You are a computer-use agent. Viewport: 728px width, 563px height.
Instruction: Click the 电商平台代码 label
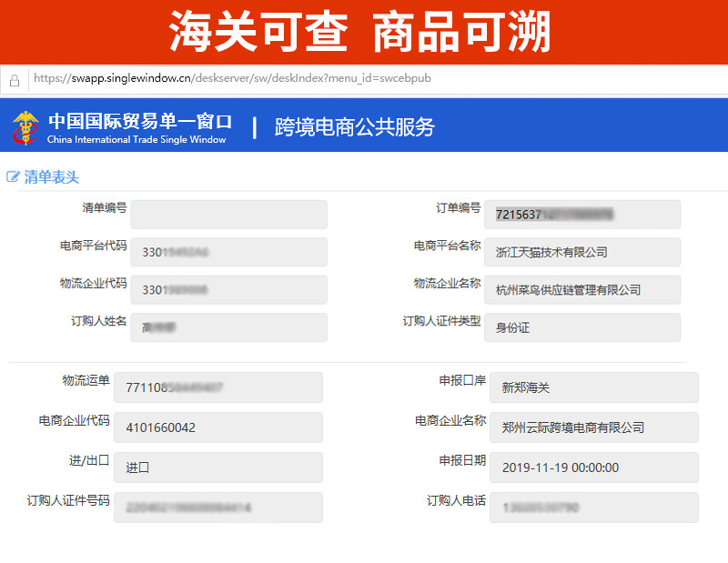pos(94,245)
